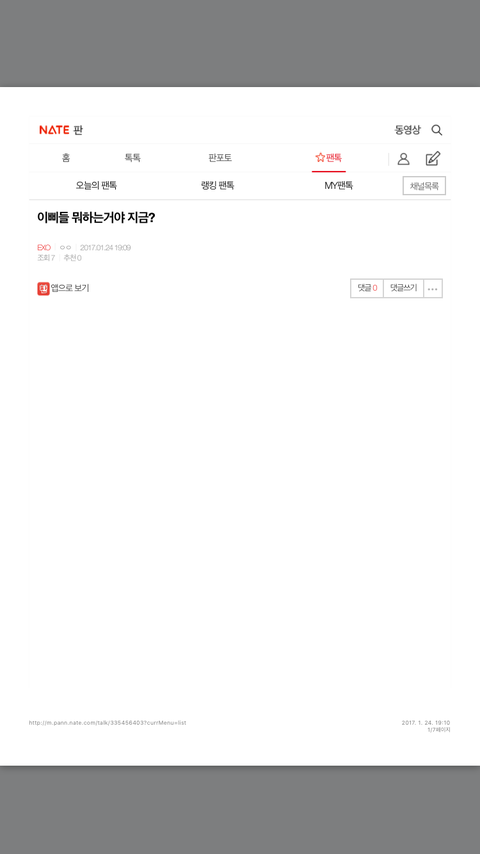Switch to the 톡톡 tab
The width and height of the screenshot is (480, 854).
pos(132,158)
